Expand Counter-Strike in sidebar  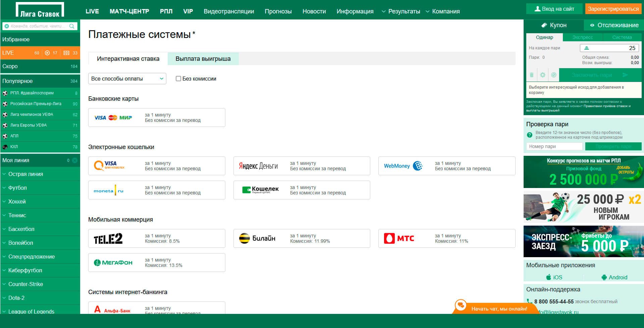[40, 284]
